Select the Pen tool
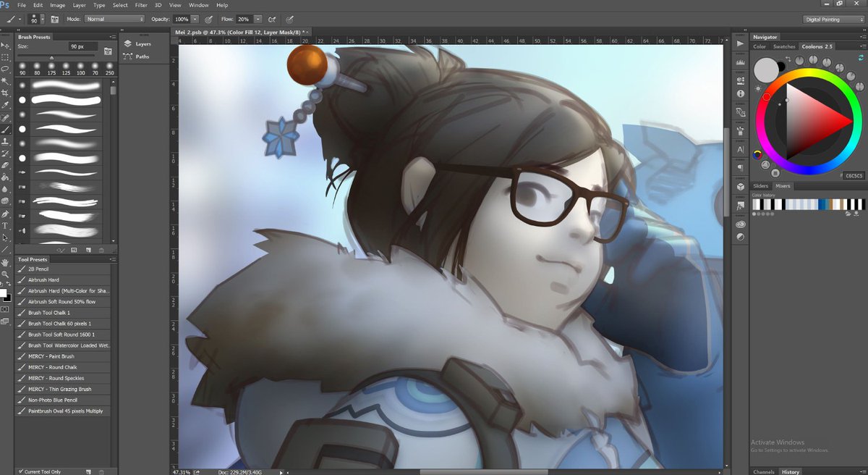Screen dimensions: 868x475 point(5,214)
